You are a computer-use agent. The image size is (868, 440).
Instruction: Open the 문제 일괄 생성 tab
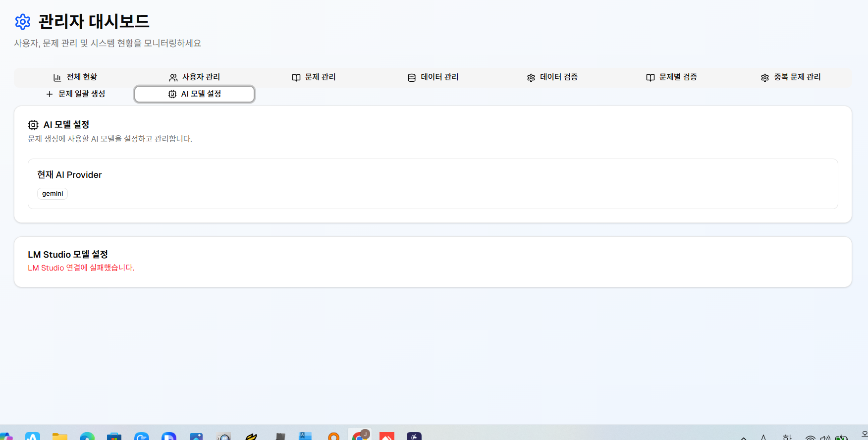[75, 94]
